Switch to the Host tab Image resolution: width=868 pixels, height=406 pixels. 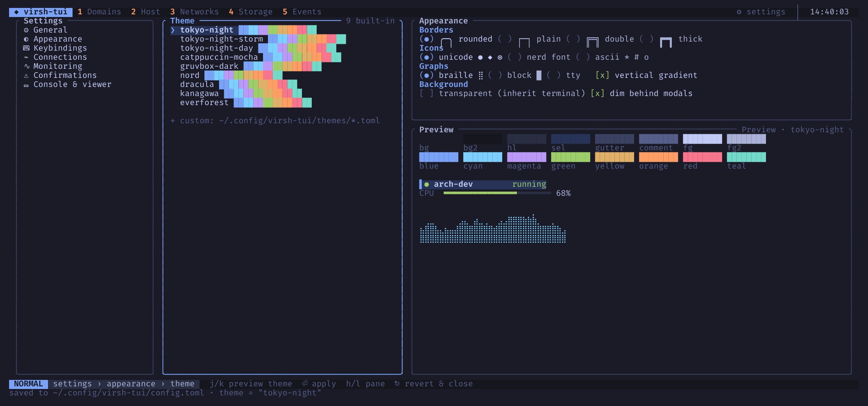click(145, 12)
